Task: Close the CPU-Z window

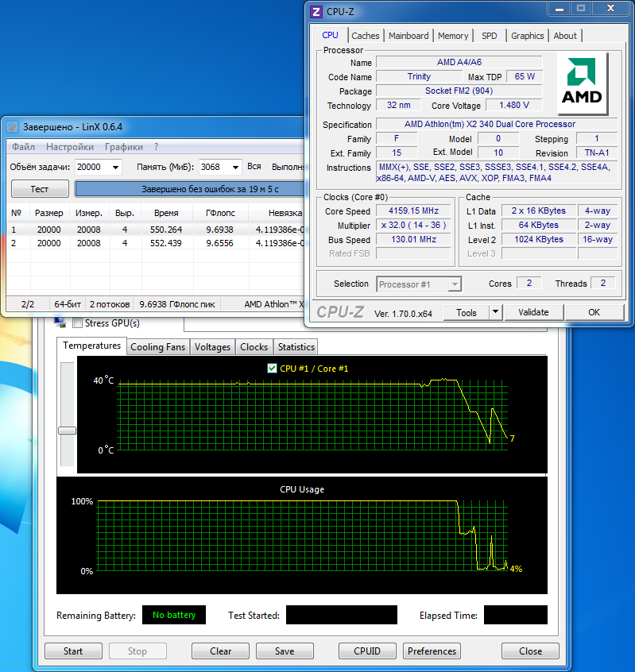Action: click(611, 8)
